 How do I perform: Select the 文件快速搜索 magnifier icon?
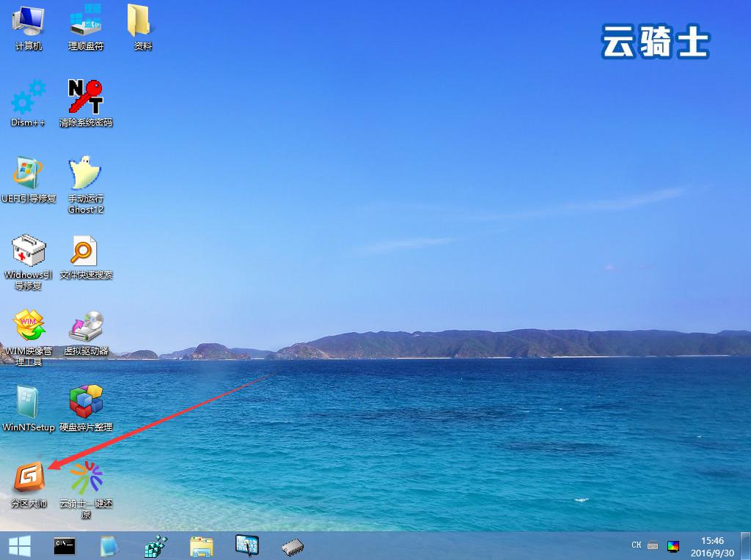[x=86, y=256]
